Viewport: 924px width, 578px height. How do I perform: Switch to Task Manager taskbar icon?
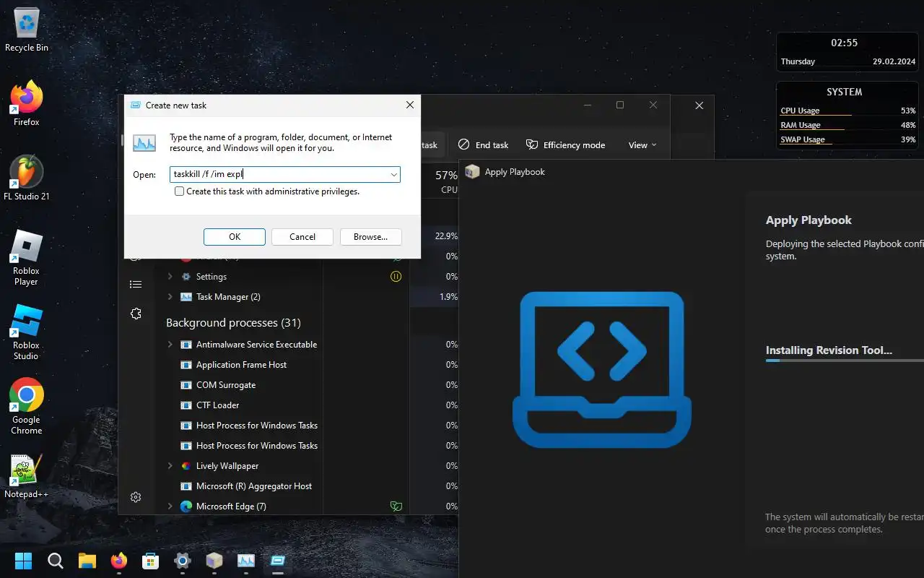coord(246,561)
